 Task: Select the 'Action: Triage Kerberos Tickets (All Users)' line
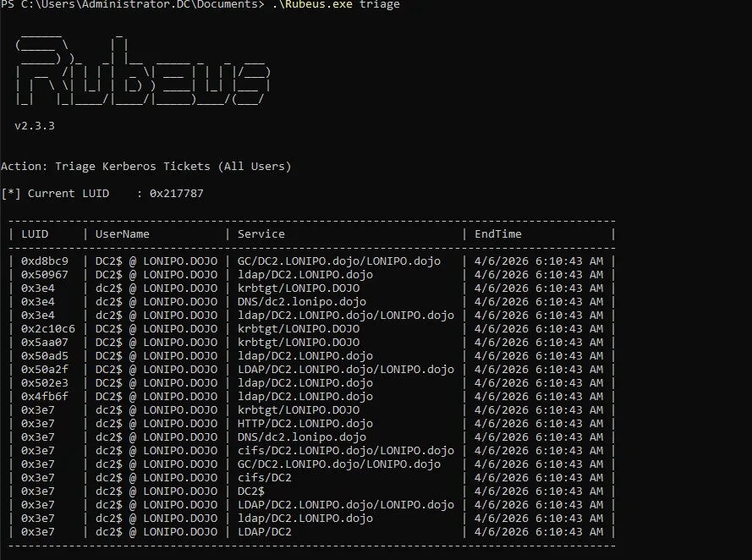[145, 167]
